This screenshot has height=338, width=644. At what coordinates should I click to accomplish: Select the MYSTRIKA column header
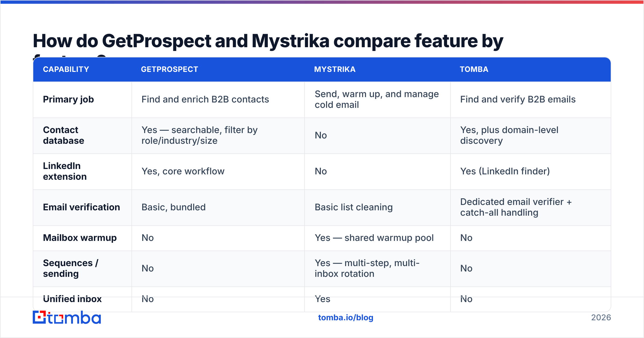click(x=335, y=69)
